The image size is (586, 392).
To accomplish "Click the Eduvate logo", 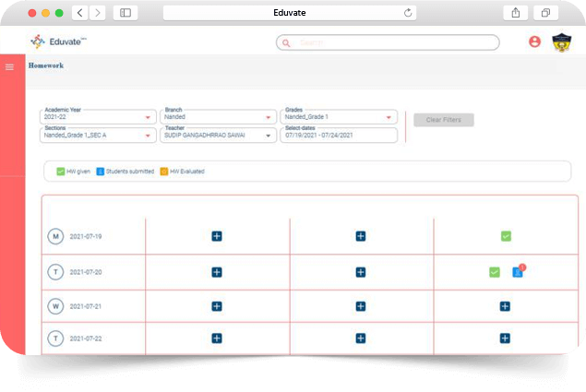I will [58, 42].
